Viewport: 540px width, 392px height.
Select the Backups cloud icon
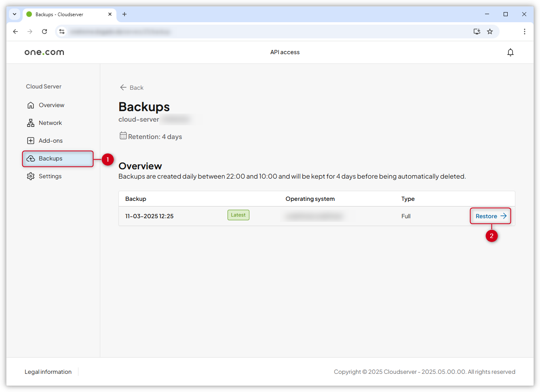click(31, 158)
